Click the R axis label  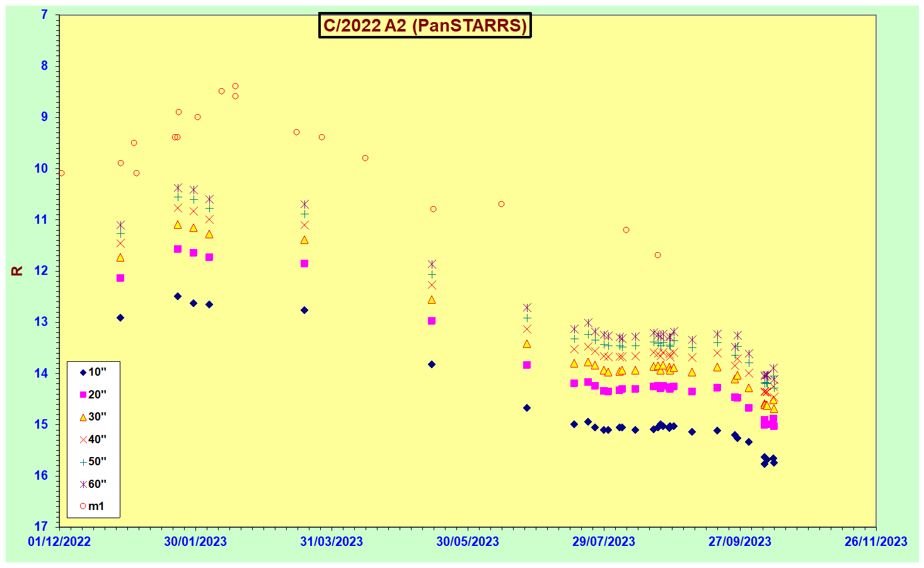click(x=17, y=270)
